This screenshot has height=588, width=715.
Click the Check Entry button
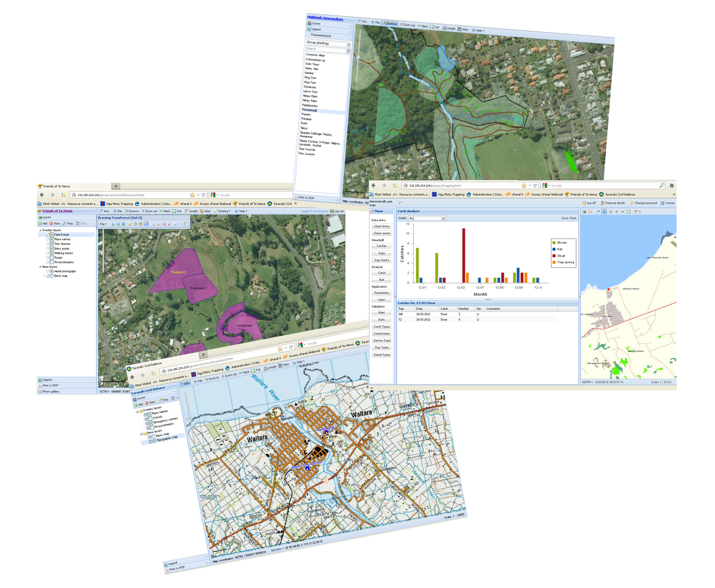pyautogui.click(x=381, y=226)
